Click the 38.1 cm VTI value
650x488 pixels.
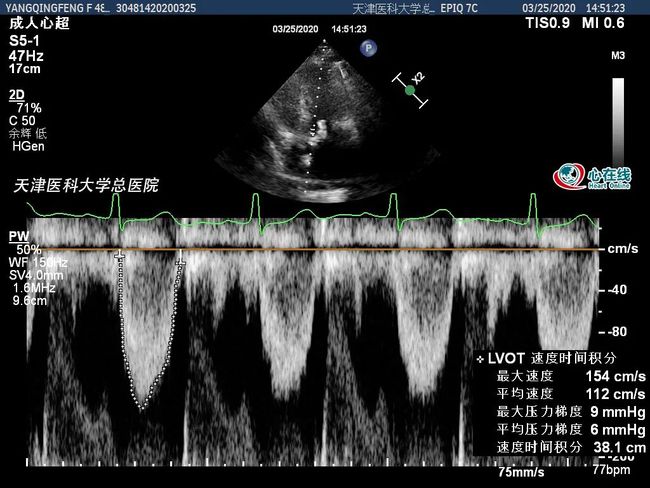(x=620, y=447)
